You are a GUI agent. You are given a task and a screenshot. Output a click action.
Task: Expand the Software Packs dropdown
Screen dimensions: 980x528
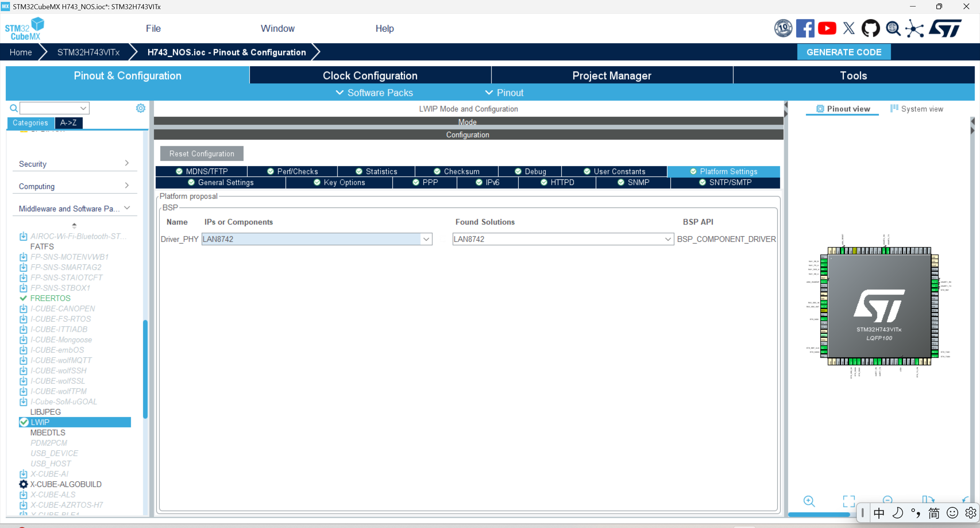tap(374, 93)
